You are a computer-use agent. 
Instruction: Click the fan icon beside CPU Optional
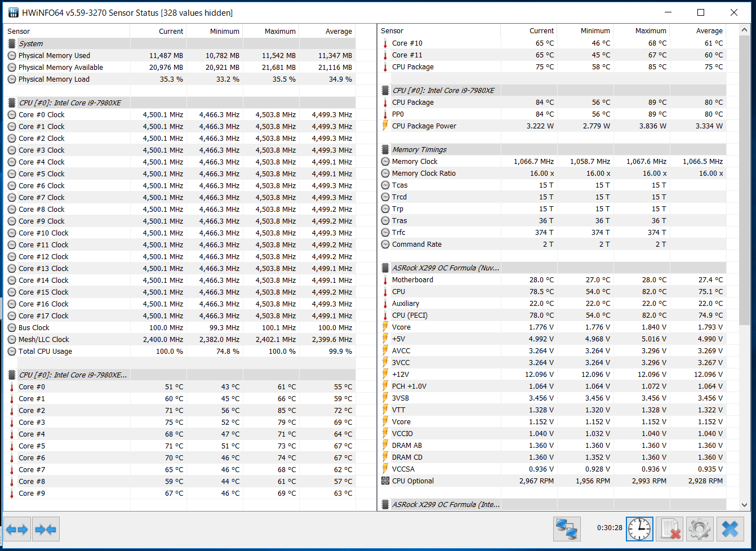(385, 481)
